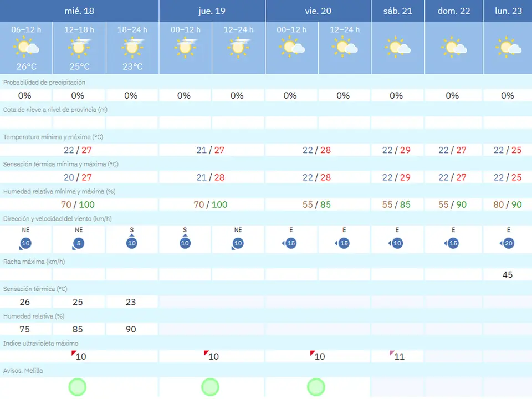This screenshot has height=399, width=532.
Task: Click the NE wind speed 5 icon
Action: [x=78, y=243]
